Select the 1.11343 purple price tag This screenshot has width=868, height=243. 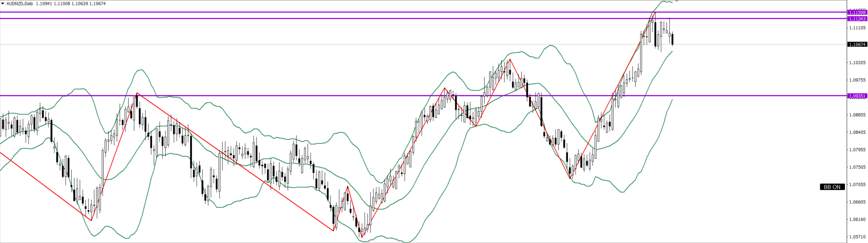(x=857, y=19)
